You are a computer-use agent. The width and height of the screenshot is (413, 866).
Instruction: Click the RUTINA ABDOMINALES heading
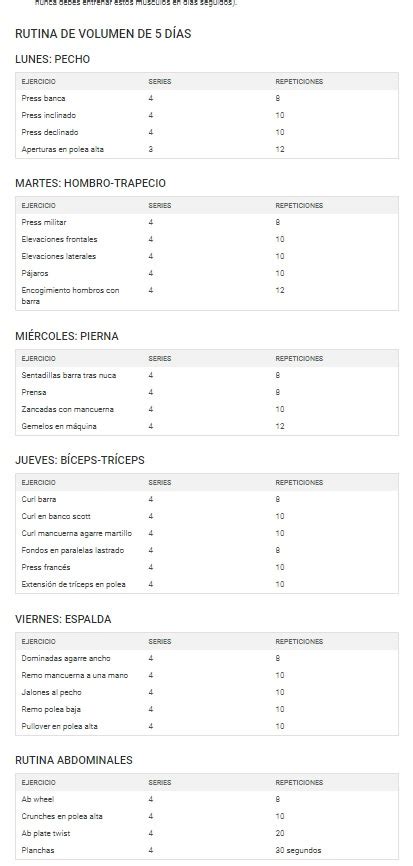(74, 760)
